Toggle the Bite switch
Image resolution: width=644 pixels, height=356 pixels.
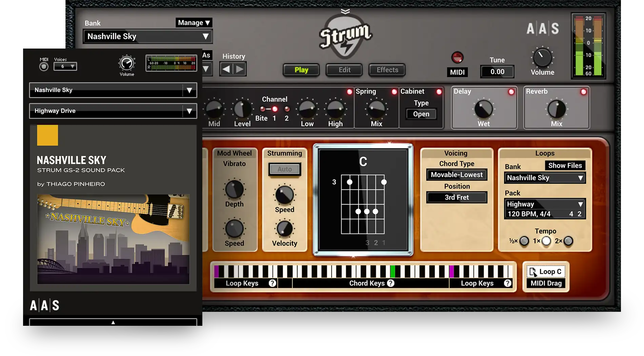(x=262, y=109)
